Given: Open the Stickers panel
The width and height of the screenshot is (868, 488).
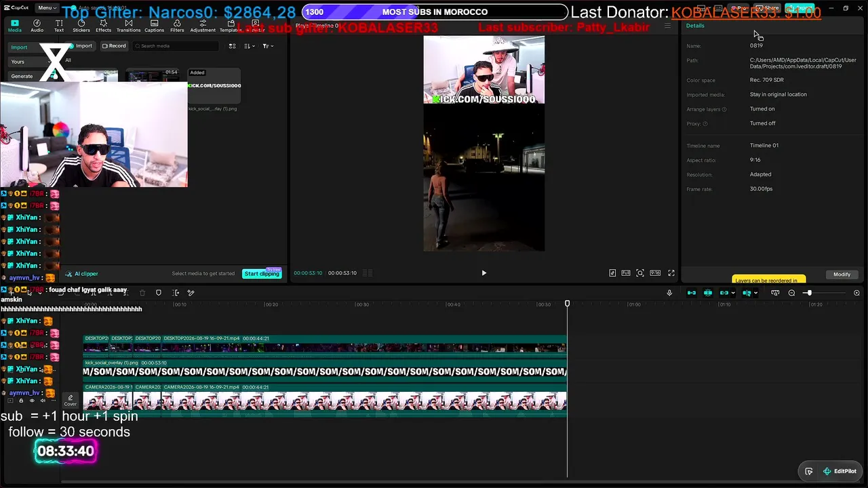Looking at the screenshot, I should coord(81,26).
